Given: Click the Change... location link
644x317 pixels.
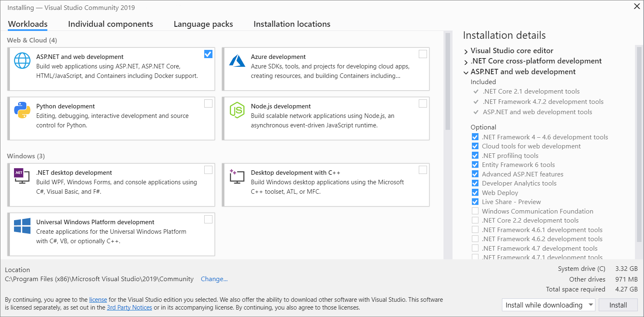Looking at the screenshot, I should 214,279.
